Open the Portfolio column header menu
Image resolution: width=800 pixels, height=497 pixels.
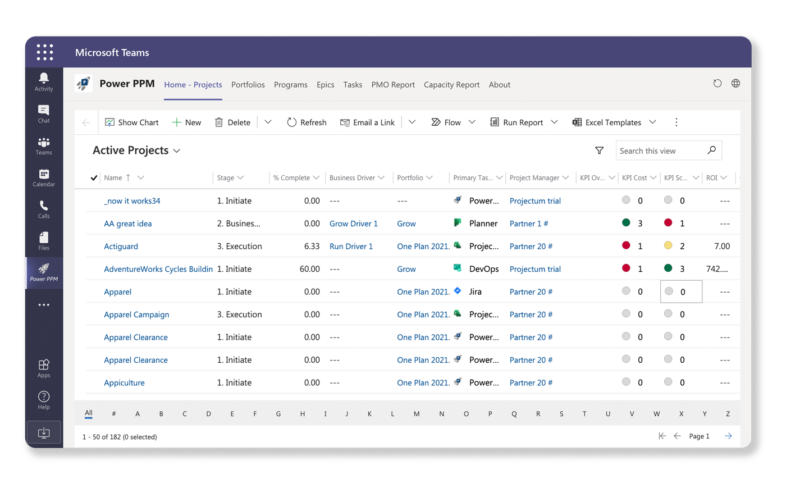tap(430, 178)
